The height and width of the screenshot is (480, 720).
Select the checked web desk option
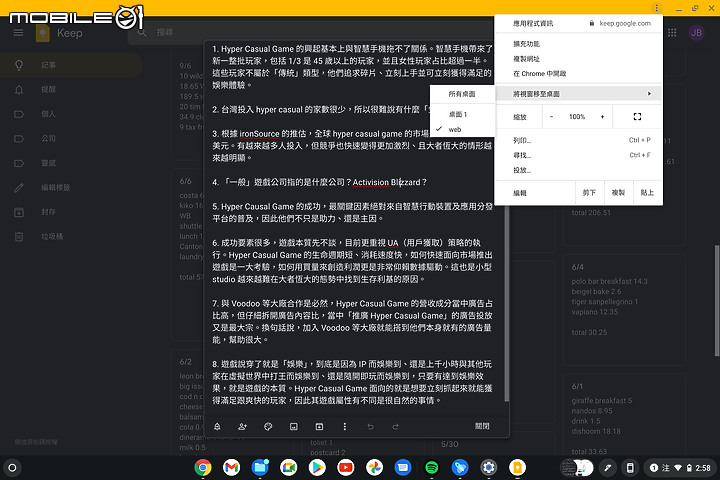pyautogui.click(x=462, y=130)
